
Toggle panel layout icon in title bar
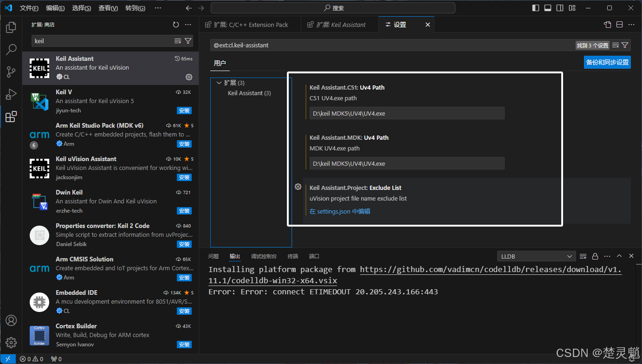coord(548,8)
